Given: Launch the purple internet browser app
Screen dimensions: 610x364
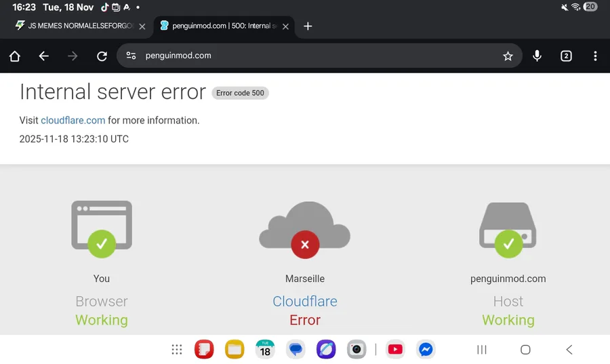Looking at the screenshot, I should [326, 349].
